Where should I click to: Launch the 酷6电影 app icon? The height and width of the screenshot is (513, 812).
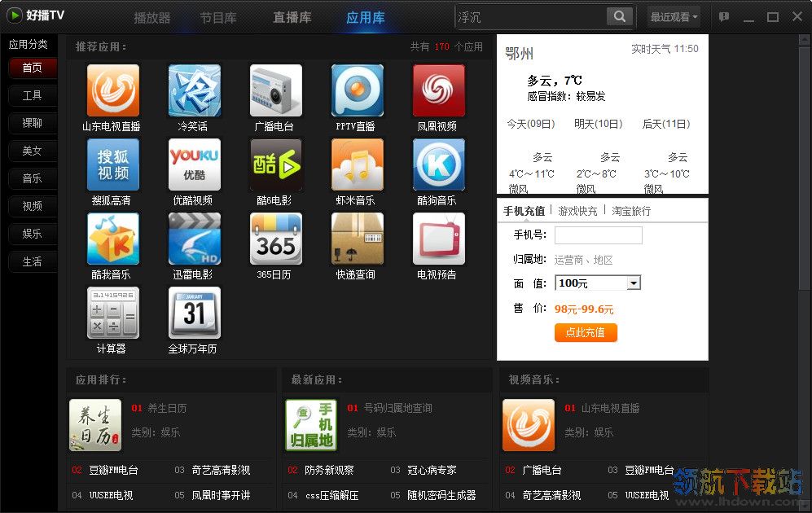(x=275, y=164)
